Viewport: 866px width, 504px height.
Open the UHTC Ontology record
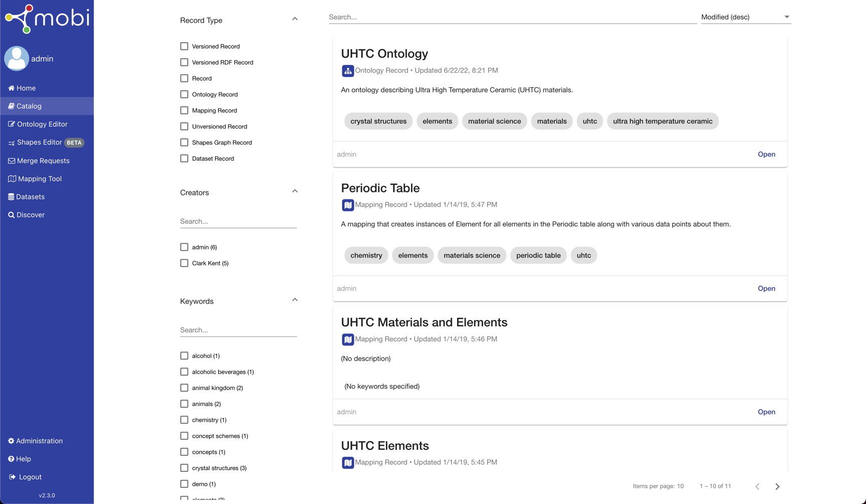[x=766, y=154]
